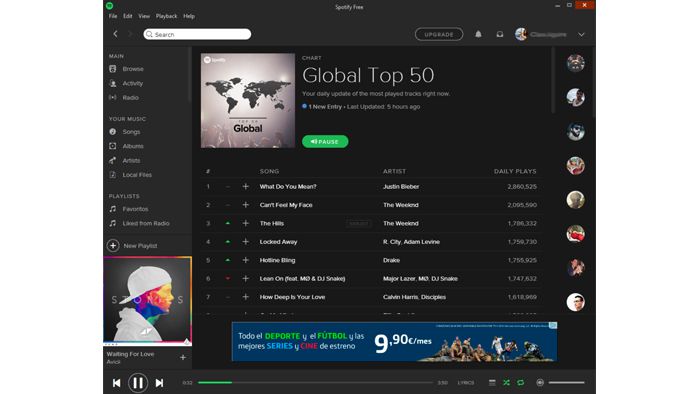Add Locked Away to library
Viewport: 700px width, 394px height.
(246, 242)
